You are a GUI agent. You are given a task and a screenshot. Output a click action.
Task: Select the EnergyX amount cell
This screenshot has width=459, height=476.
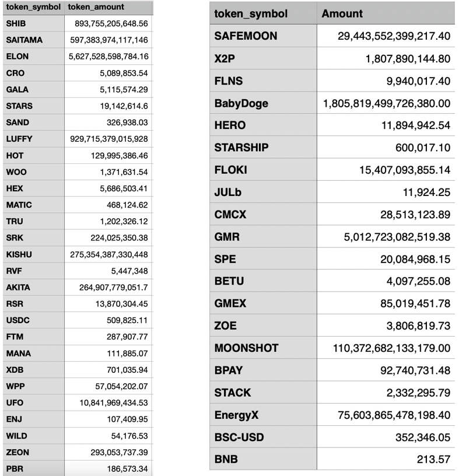(386, 415)
